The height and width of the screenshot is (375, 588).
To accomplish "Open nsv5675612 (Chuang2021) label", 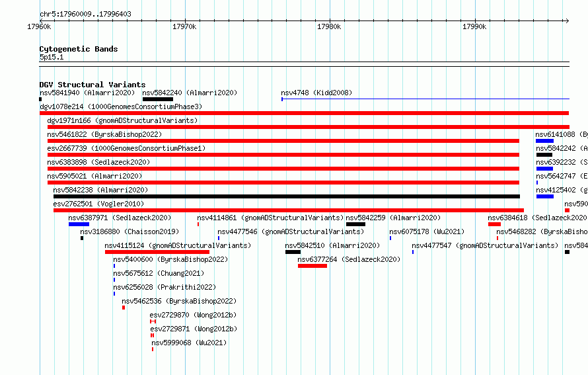I will 159,273.
